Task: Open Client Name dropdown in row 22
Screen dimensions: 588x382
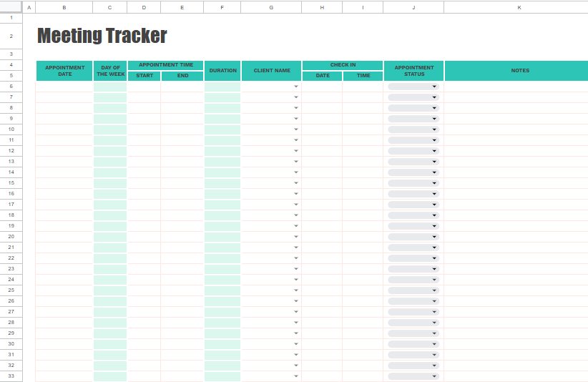Action: 296,258
